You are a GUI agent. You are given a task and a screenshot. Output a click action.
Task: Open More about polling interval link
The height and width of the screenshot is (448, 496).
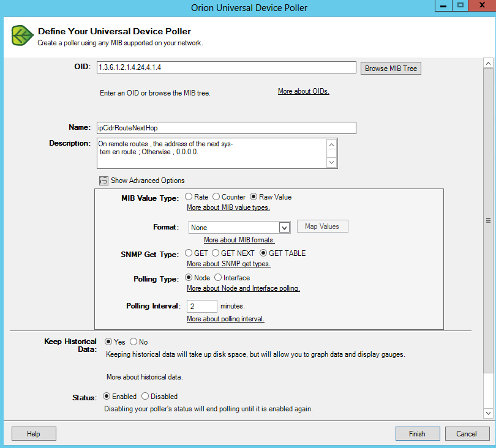(225, 319)
